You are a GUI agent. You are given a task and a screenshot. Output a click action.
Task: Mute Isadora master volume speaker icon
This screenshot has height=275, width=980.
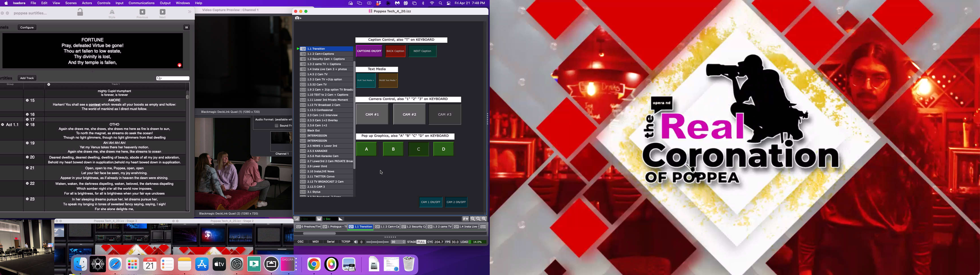356,242
